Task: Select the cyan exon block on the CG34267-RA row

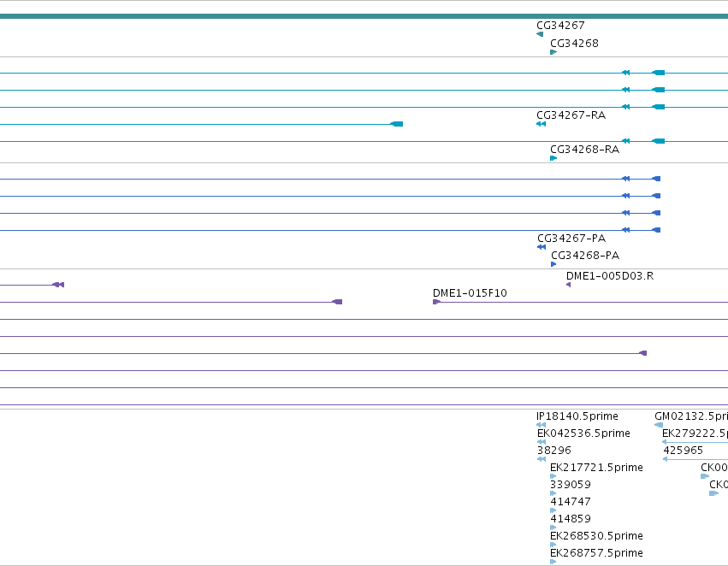Action: point(396,124)
